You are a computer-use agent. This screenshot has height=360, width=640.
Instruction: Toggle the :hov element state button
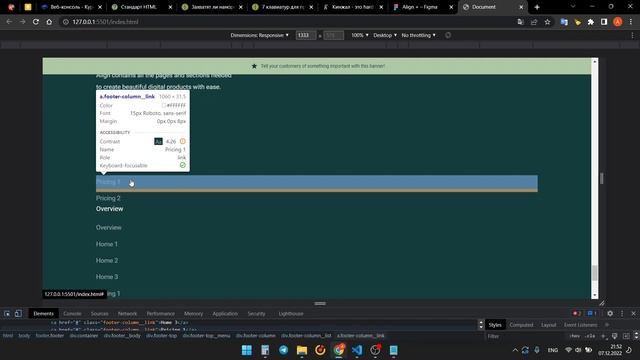(x=575, y=336)
